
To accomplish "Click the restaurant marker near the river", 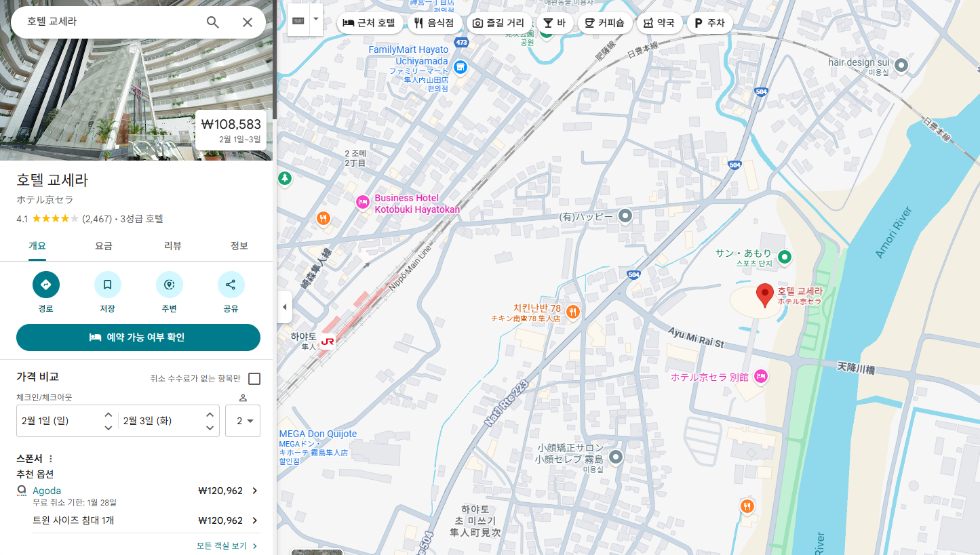I will click(x=747, y=506).
